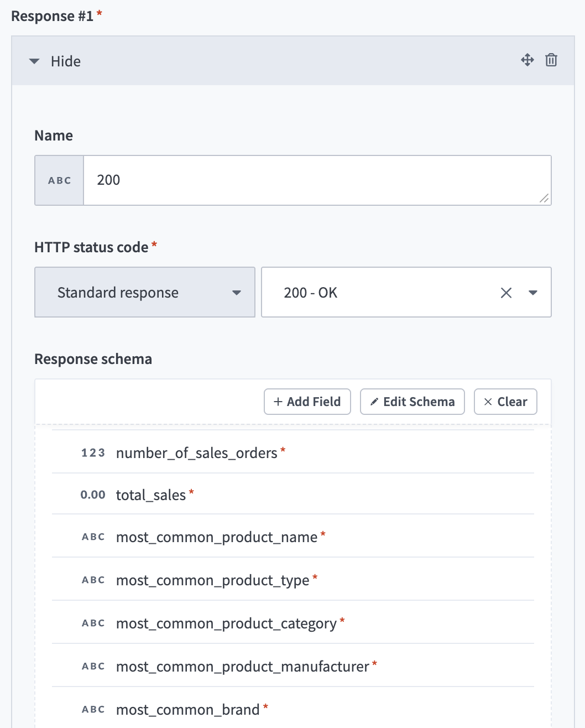Click the trash icon to delete Response #1
Image resolution: width=585 pixels, height=728 pixels.
tap(551, 60)
